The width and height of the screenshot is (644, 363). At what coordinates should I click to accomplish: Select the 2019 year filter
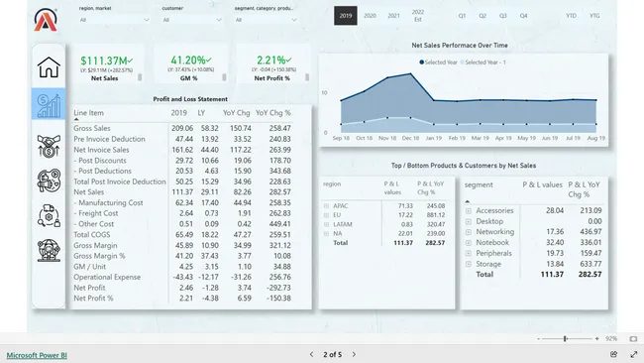click(346, 16)
